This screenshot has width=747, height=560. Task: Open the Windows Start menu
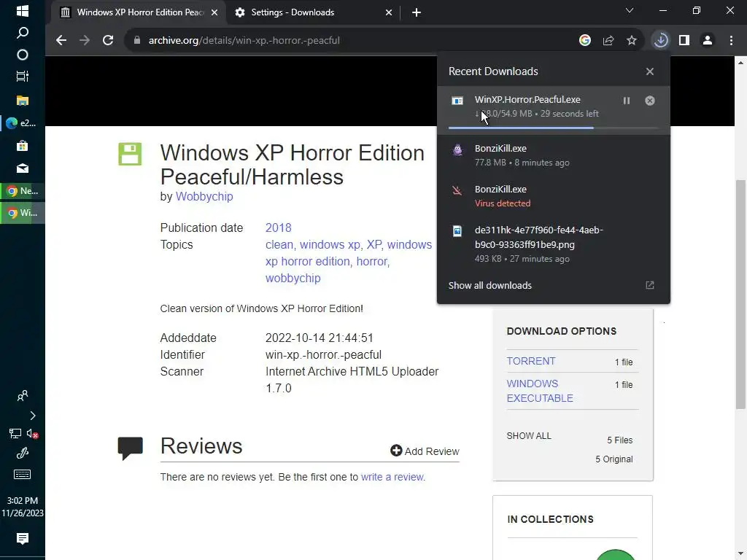click(23, 10)
